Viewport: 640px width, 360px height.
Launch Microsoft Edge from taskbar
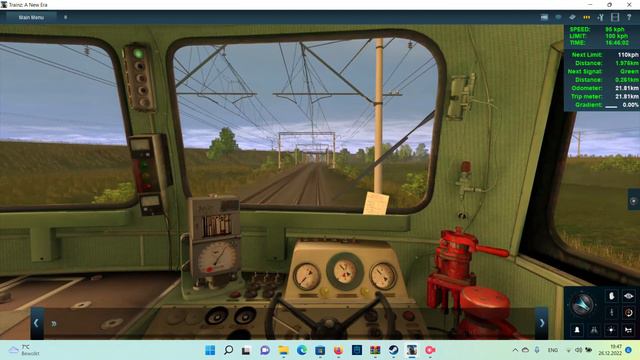302,350
